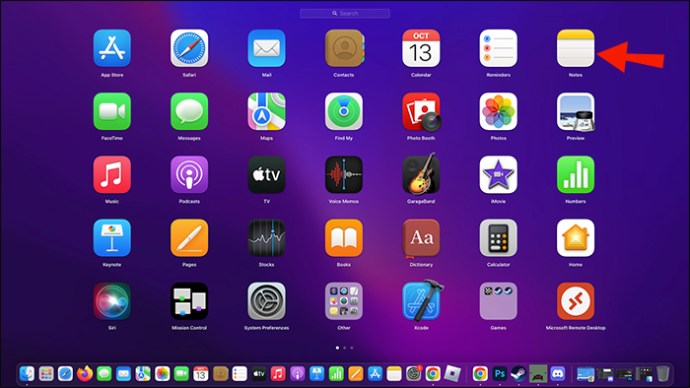The width and height of the screenshot is (690, 388).
Task: Open Discord from the Dock
Action: 558,374
